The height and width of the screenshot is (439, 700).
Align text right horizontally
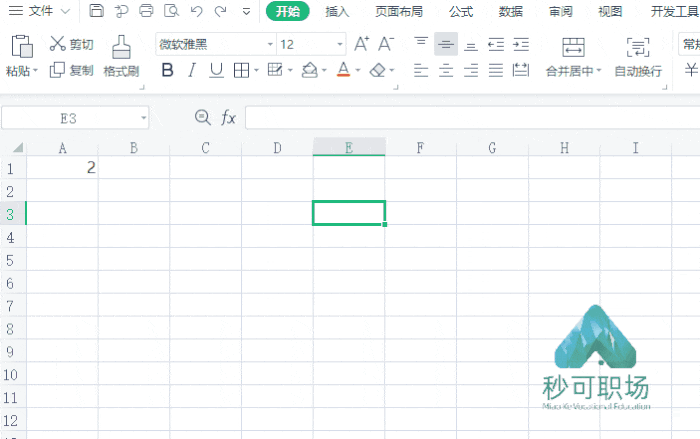pyautogui.click(x=471, y=70)
